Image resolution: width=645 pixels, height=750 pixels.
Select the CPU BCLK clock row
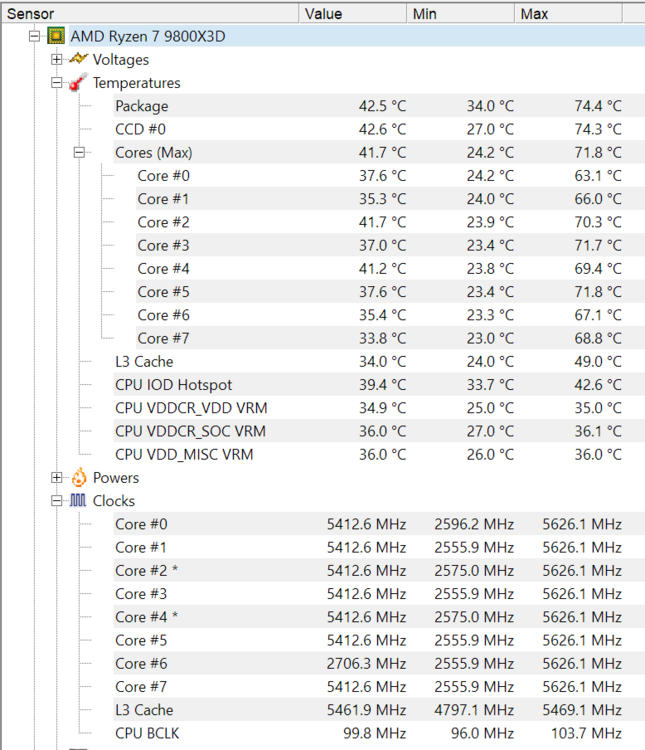(x=147, y=733)
